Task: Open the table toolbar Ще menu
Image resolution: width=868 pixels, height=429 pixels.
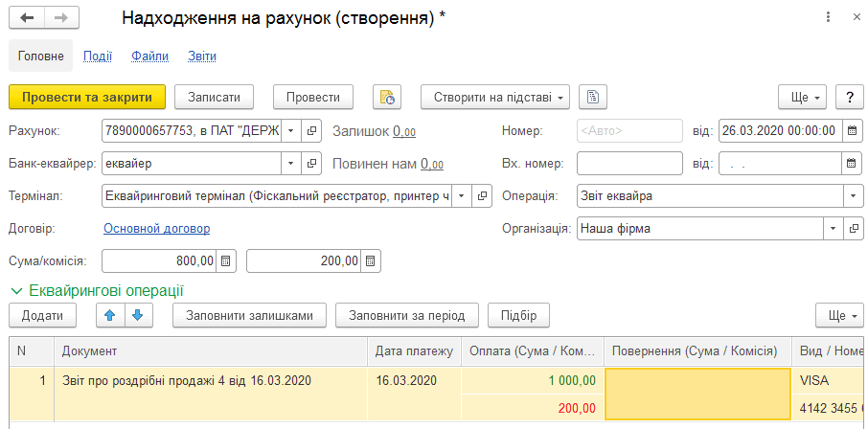Action: [839, 315]
